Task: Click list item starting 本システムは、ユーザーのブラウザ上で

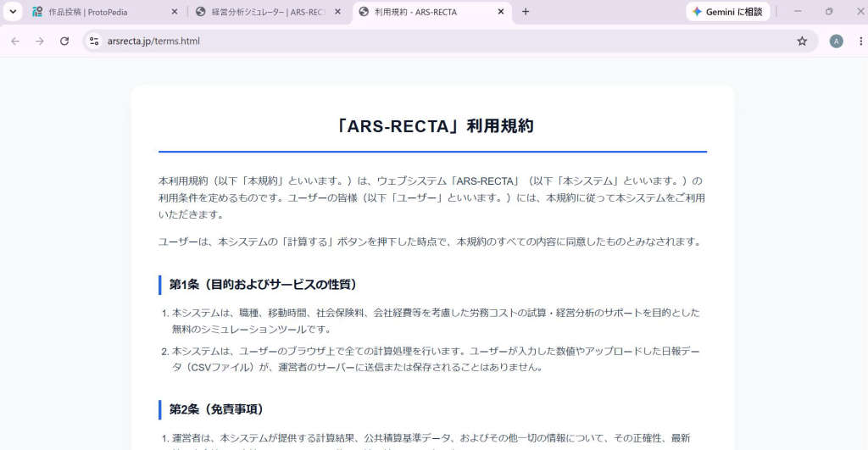Action: tap(435, 359)
